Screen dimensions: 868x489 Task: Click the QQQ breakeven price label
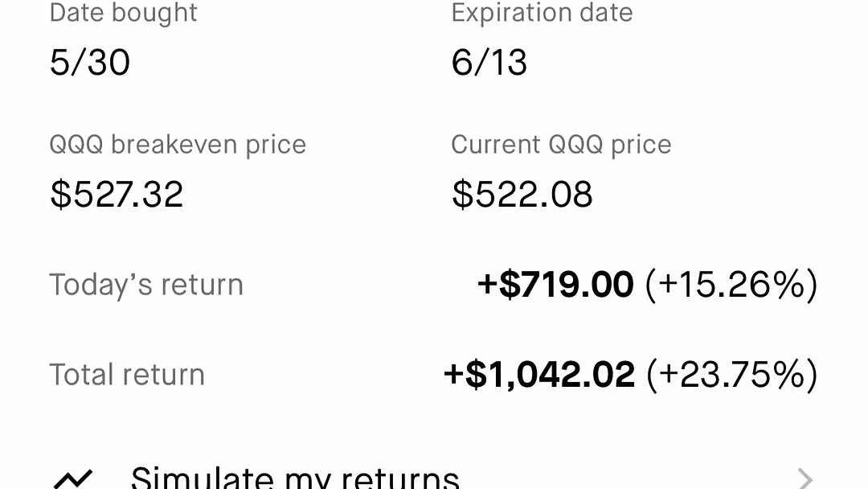click(178, 145)
